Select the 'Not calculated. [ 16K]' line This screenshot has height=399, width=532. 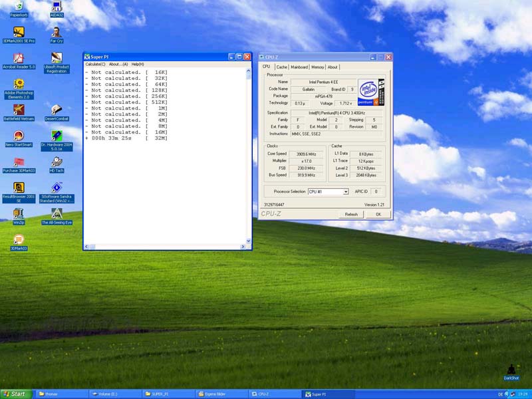pos(126,72)
